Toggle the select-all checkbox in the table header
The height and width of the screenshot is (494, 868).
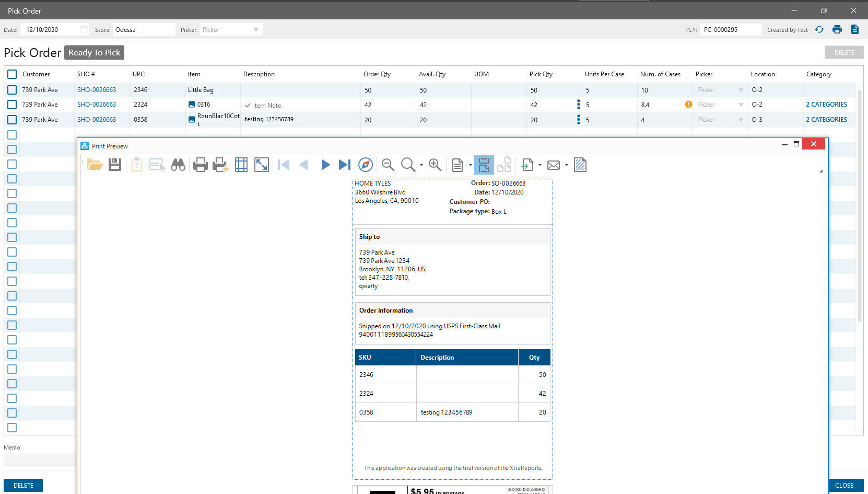12,74
